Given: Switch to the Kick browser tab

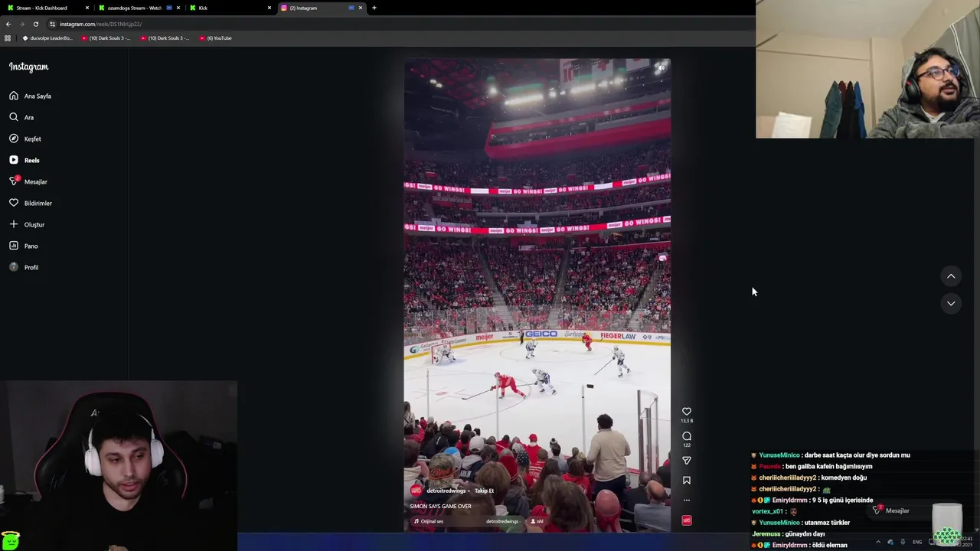Looking at the screenshot, I should click(230, 8).
